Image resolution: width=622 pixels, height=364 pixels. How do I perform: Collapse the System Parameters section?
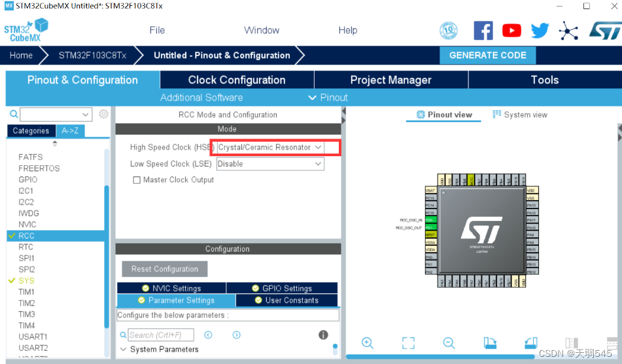pyautogui.click(x=124, y=350)
